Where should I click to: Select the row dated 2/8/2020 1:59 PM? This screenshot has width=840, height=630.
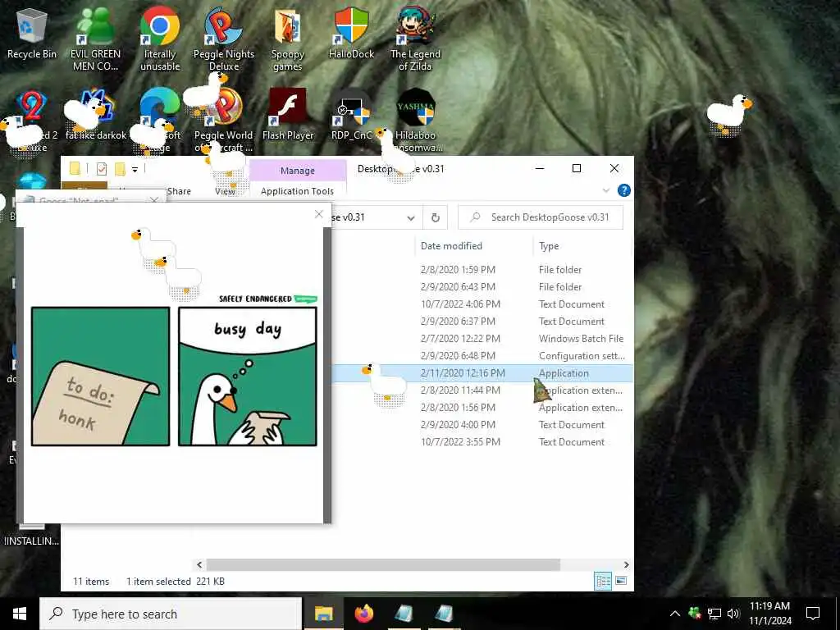[482, 269]
